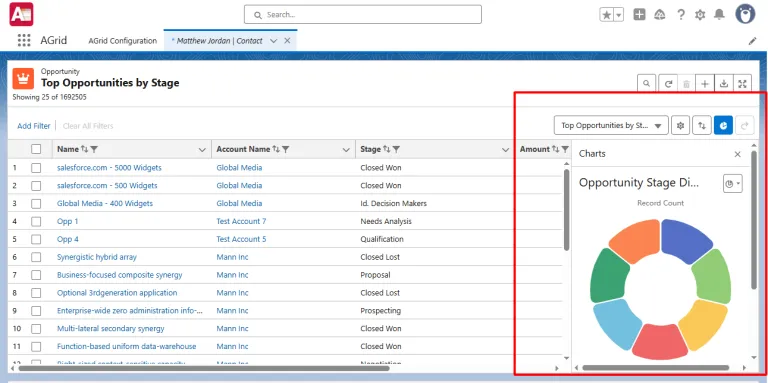Viewport: 768px width, 383px height.
Task: Open the user profile avatar
Action: pos(745,14)
